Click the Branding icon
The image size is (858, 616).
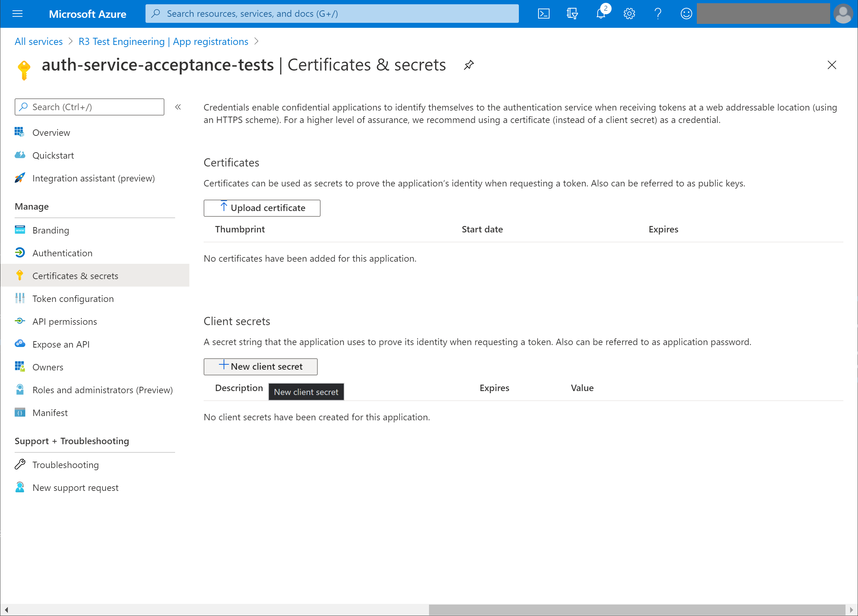(20, 230)
